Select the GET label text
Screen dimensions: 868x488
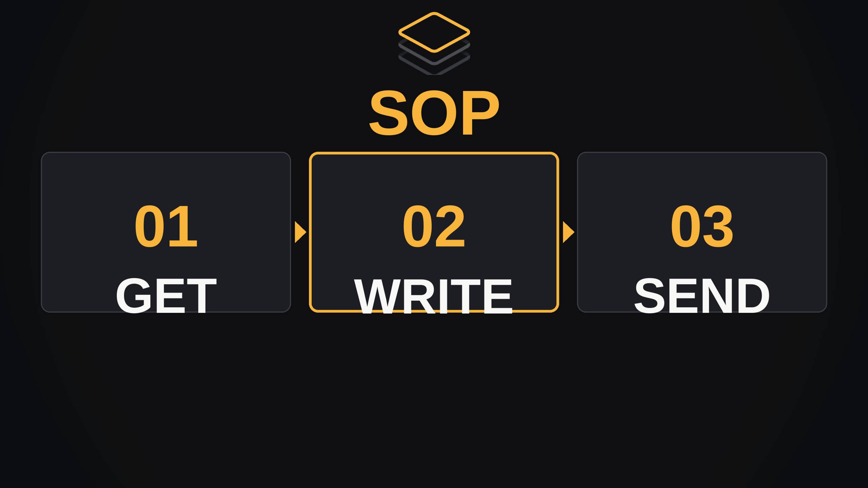[x=166, y=296]
